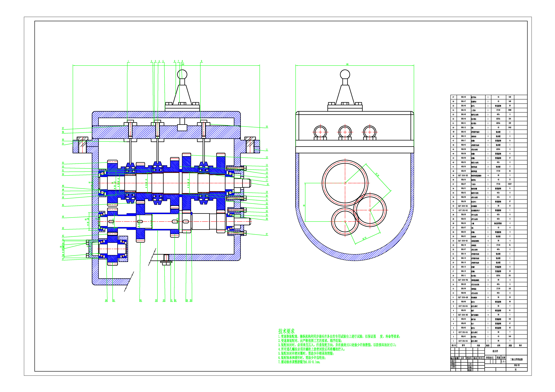555x392 pixels.
Task: Click the gear shift lever ball knob in the left view
Action: (182, 74)
